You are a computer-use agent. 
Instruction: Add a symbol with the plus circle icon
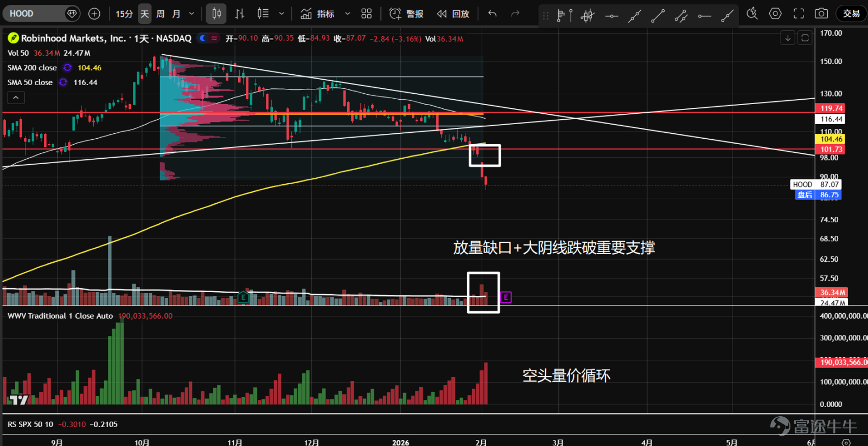click(94, 14)
